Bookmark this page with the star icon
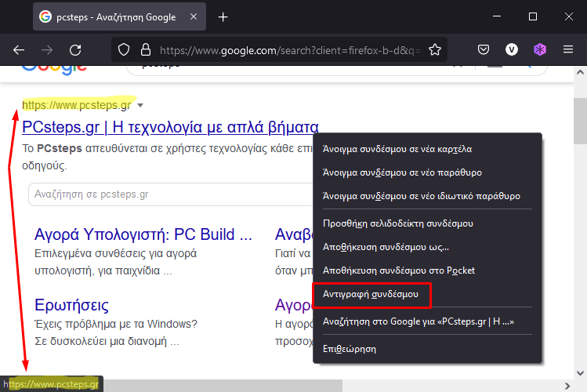This screenshot has width=587, height=392. [435, 49]
